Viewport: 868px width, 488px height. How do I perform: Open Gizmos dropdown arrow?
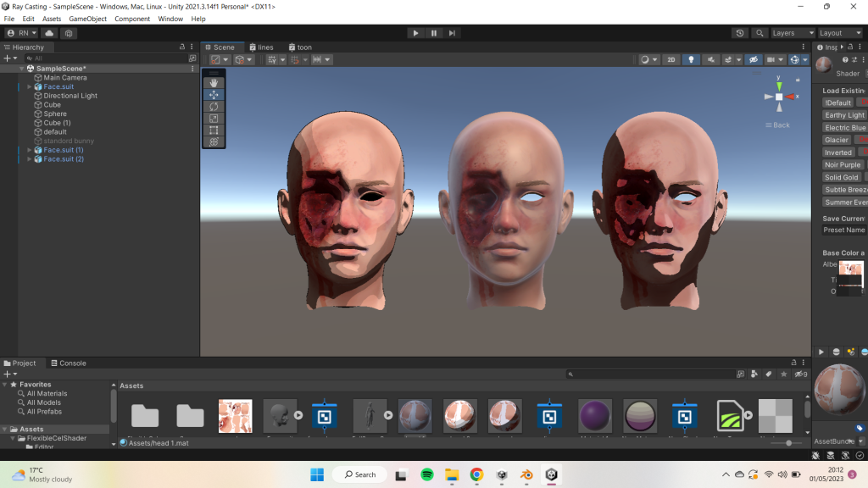click(x=805, y=60)
